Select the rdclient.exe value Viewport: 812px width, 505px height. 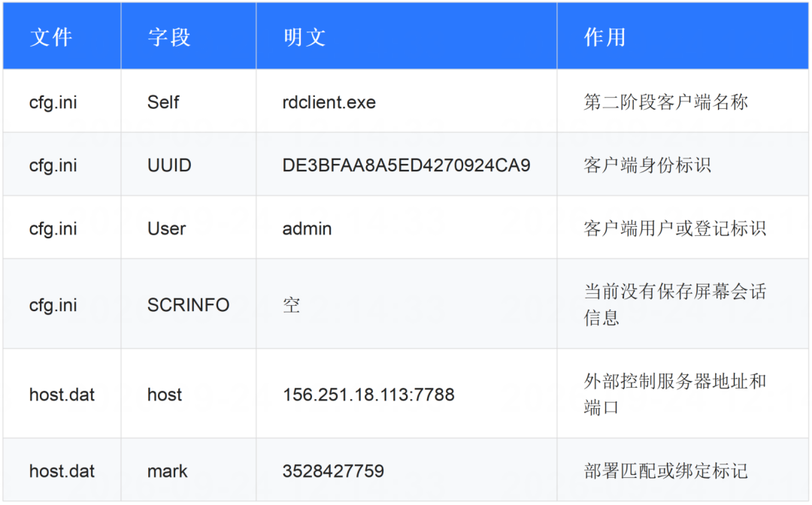(329, 102)
